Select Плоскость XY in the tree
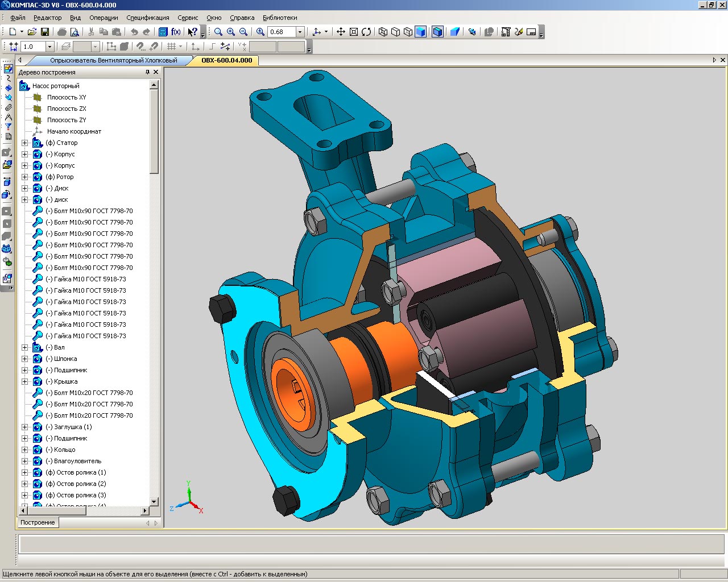728x582 pixels. [x=67, y=97]
